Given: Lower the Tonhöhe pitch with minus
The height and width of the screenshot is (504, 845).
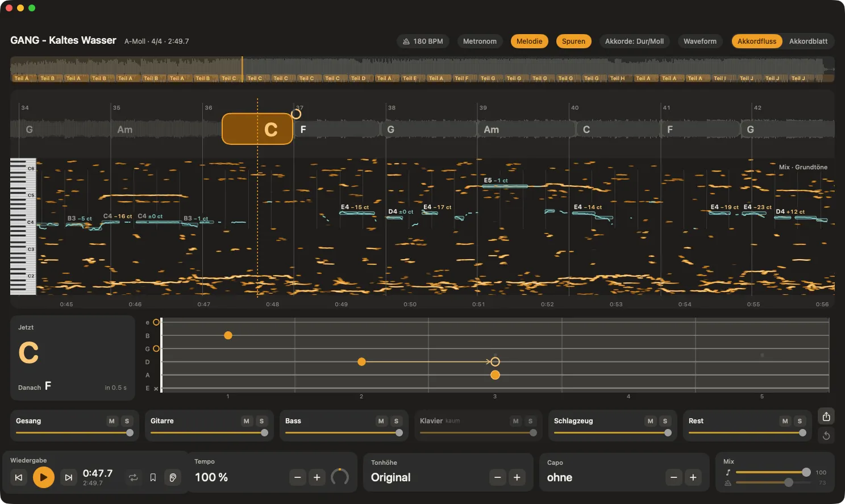Looking at the screenshot, I should [498, 477].
